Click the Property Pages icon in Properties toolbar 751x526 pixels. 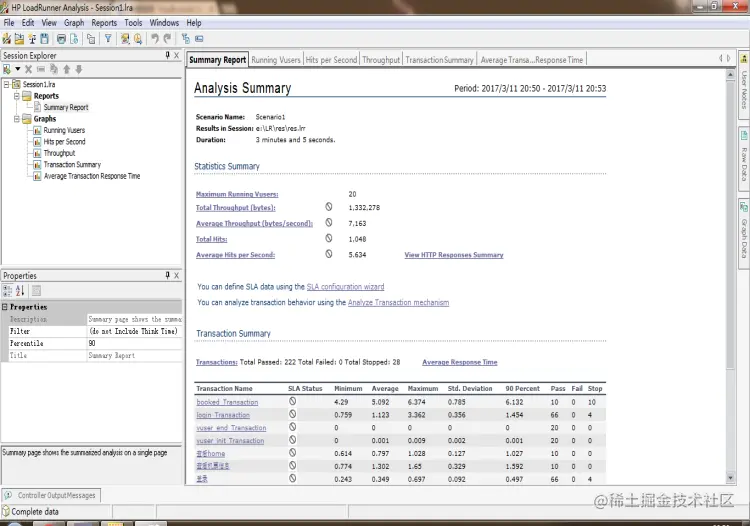(x=36, y=290)
